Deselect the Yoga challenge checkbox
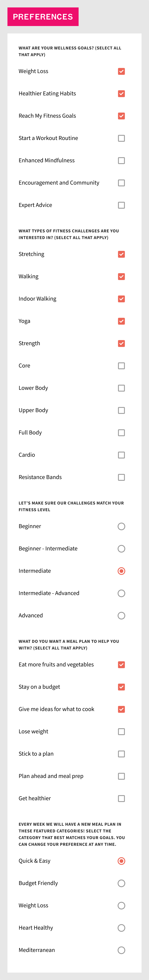Image resolution: width=149 pixels, height=980 pixels. (x=121, y=321)
